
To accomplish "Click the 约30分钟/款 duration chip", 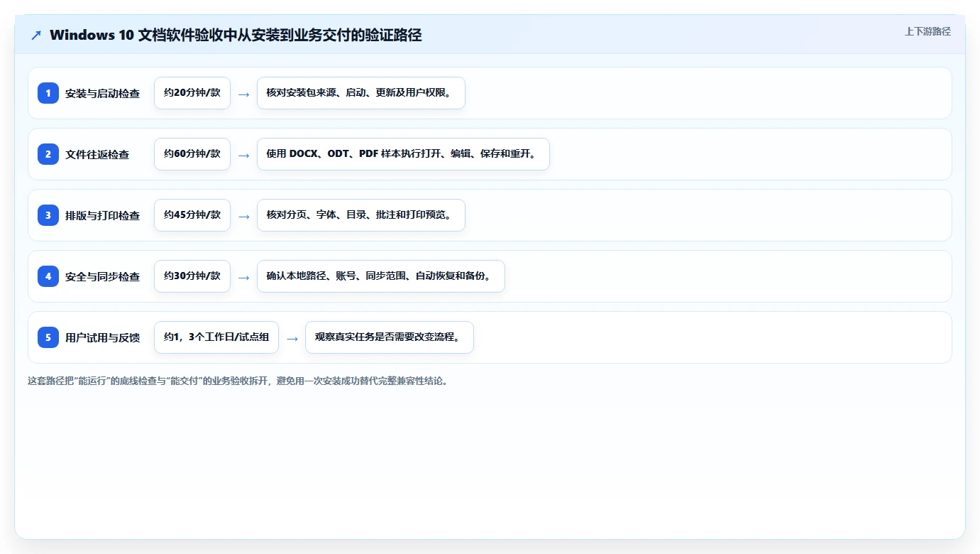I will tap(192, 276).
